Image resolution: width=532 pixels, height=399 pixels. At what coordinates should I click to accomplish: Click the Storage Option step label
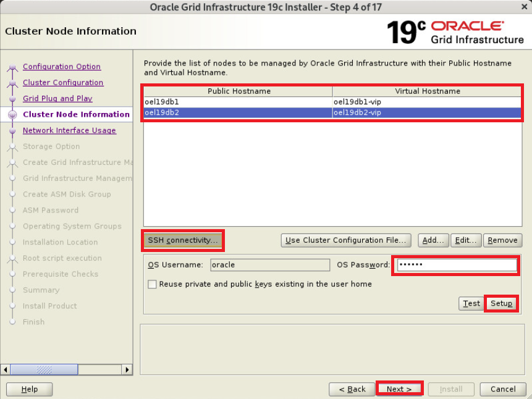click(51, 146)
